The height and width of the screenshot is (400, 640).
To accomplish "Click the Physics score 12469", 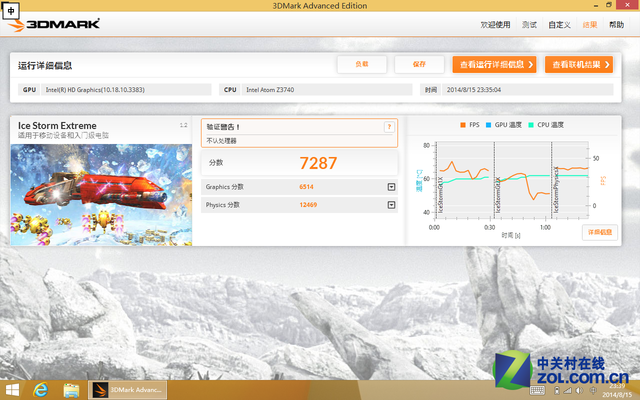I will [308, 205].
